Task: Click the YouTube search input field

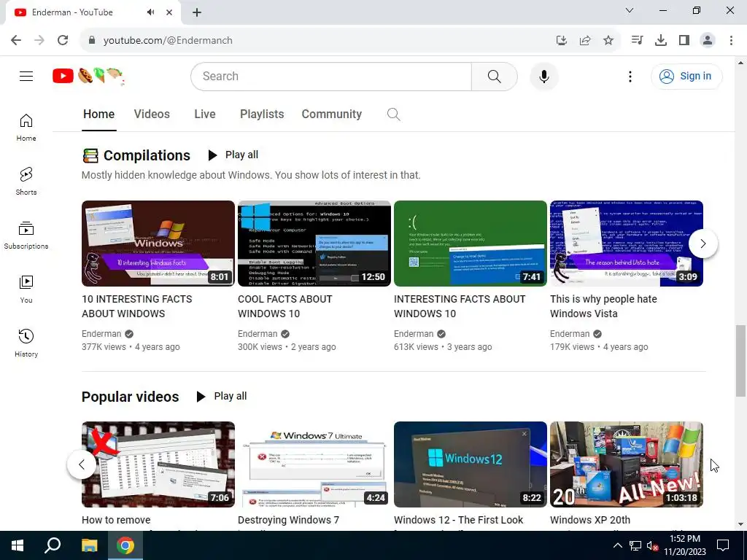Action: (331, 76)
